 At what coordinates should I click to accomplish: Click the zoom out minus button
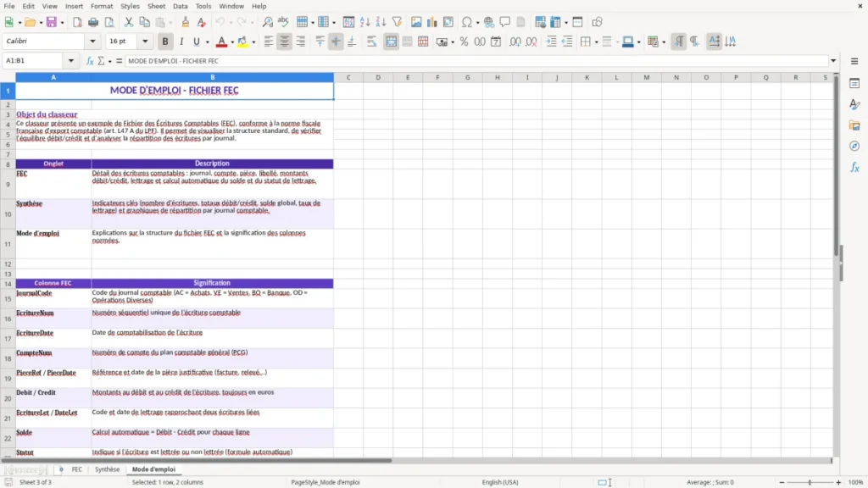(782, 482)
